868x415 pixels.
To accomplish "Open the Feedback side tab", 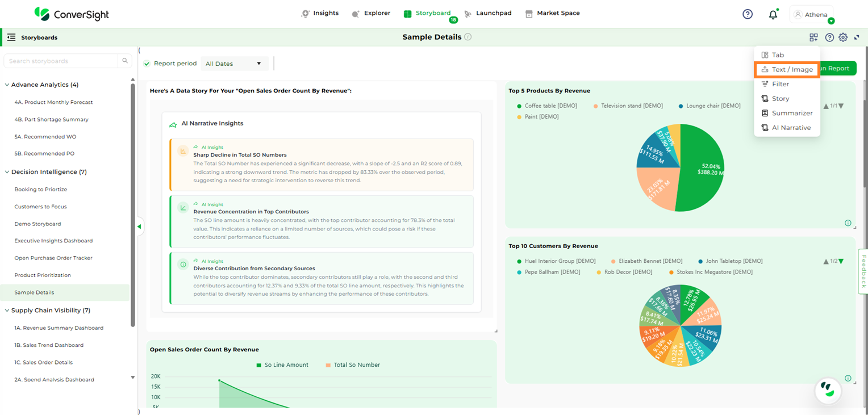I will click(863, 271).
